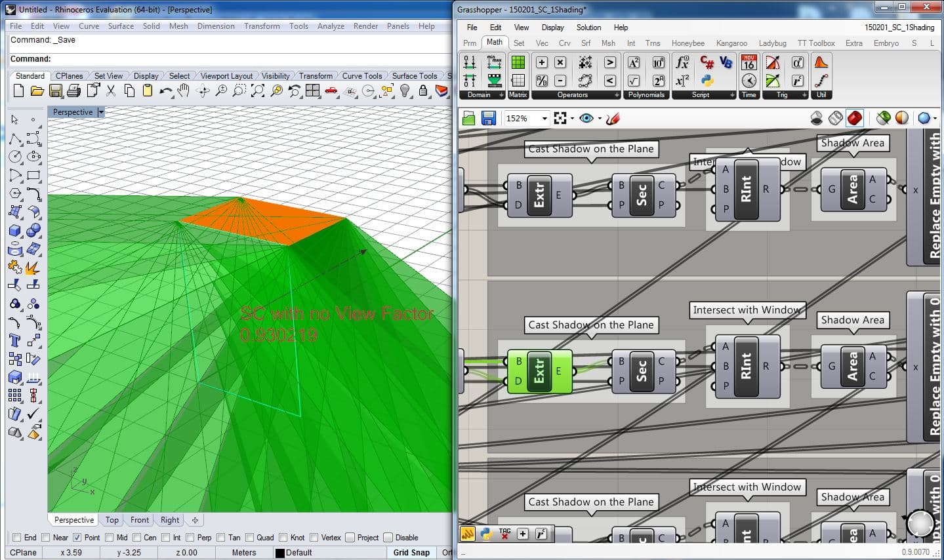This screenshot has width=944, height=560.
Task: Click the Python script component icon
Action: tap(707, 80)
